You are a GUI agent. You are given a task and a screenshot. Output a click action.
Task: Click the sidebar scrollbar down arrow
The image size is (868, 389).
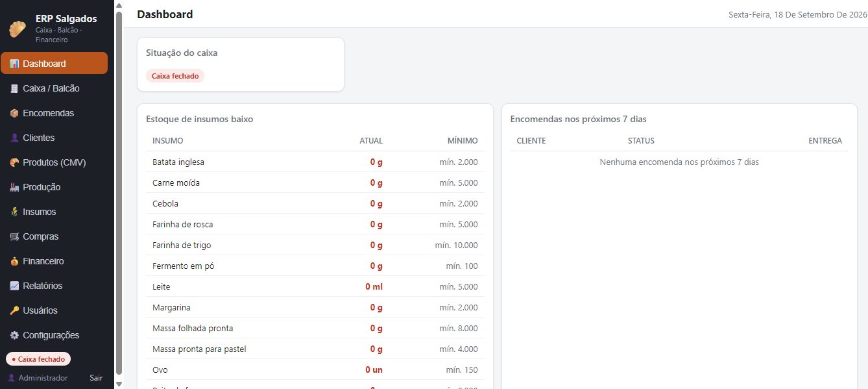pos(119,384)
